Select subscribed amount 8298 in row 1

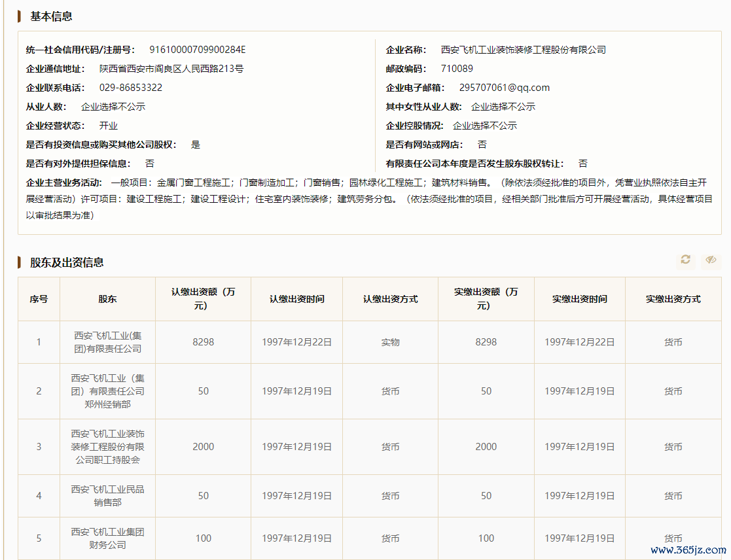click(x=204, y=342)
